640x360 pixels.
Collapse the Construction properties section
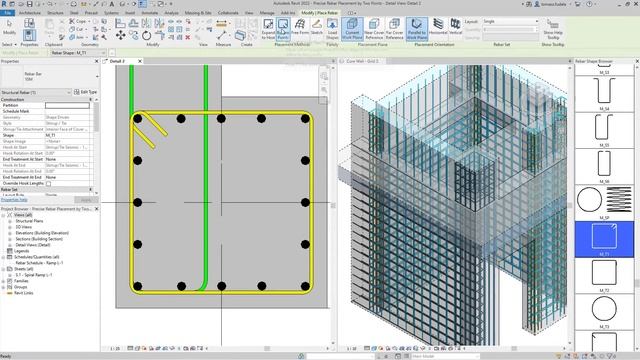91,99
